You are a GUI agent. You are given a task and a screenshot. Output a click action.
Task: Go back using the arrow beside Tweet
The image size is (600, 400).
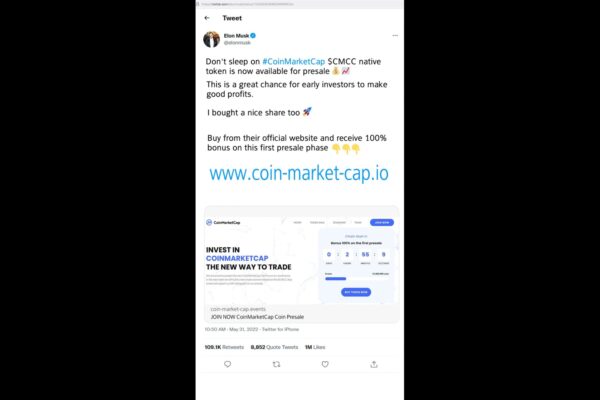(207, 18)
